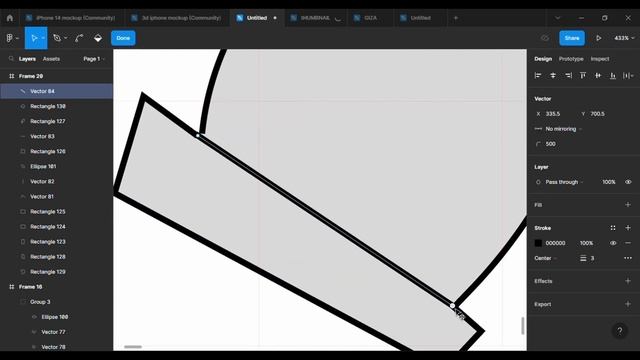Select the Paint bucket tool
This screenshot has width=640, height=360.
tap(98, 38)
